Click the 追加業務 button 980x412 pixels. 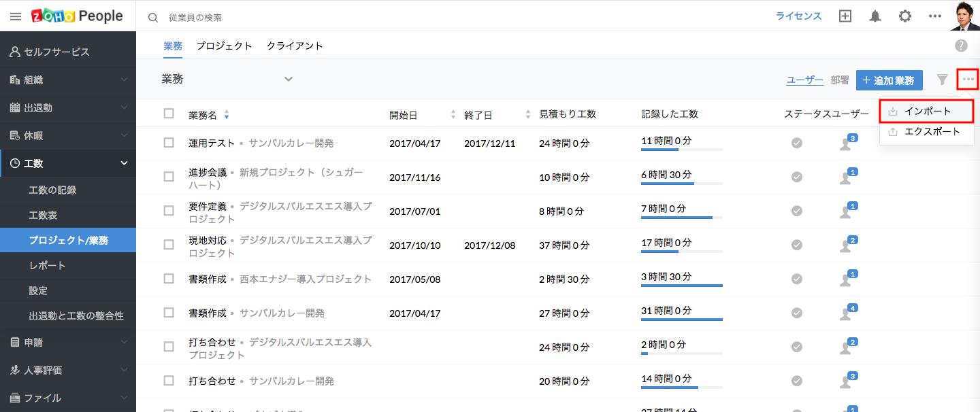click(x=889, y=80)
